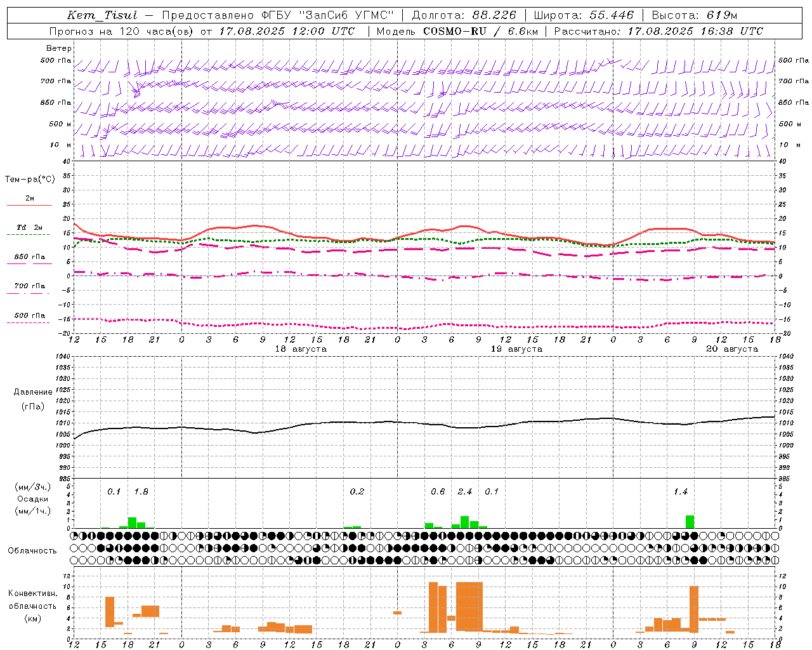The height and width of the screenshot is (650, 812).
Task: Click the 20 августа date label
Action: coord(732,349)
